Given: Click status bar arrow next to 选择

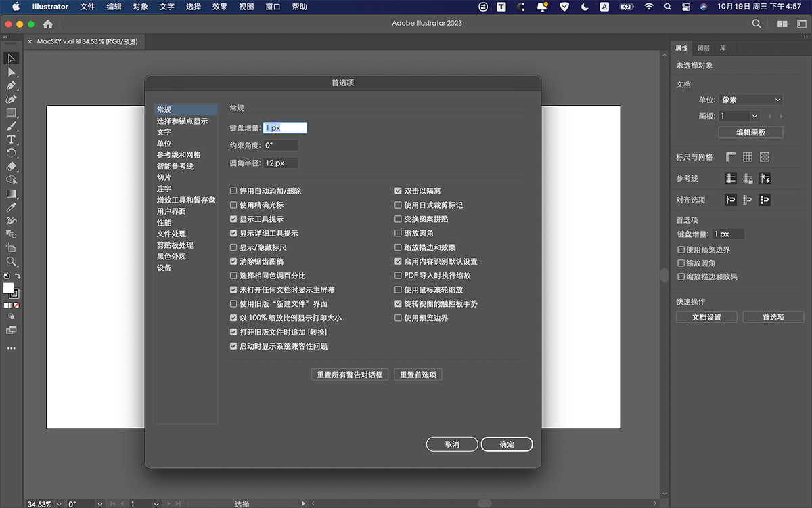Looking at the screenshot, I should (x=304, y=503).
